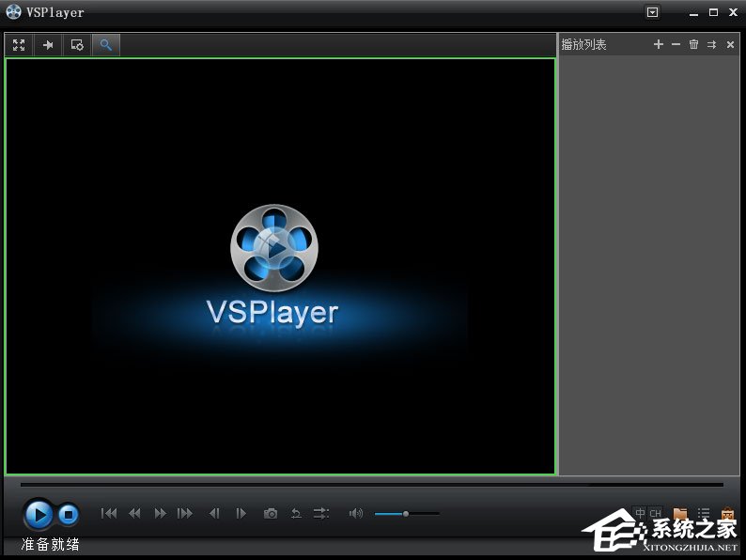
Task: Step one frame forward
Action: click(x=241, y=513)
